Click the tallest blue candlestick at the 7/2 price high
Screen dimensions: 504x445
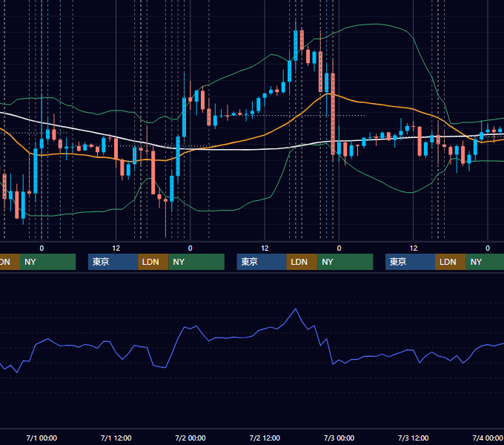296,45
